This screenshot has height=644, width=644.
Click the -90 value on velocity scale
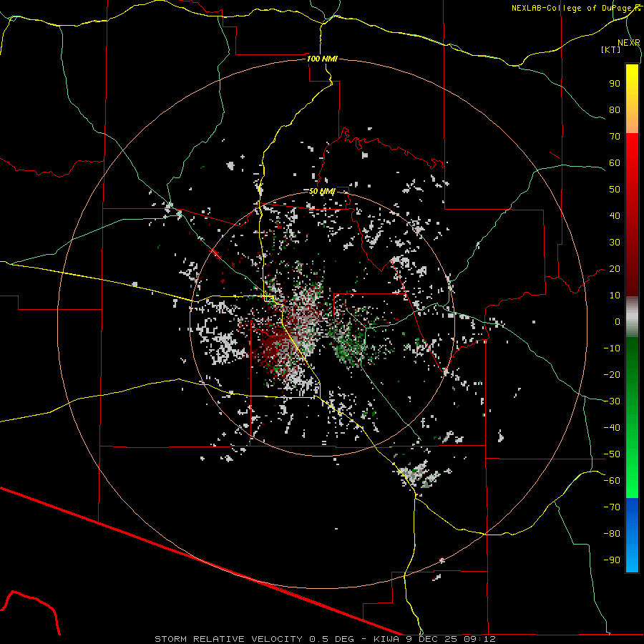[x=612, y=560]
